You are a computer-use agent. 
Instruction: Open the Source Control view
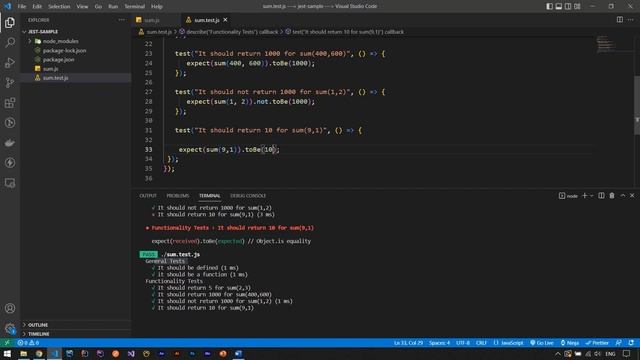pyautogui.click(x=10, y=82)
